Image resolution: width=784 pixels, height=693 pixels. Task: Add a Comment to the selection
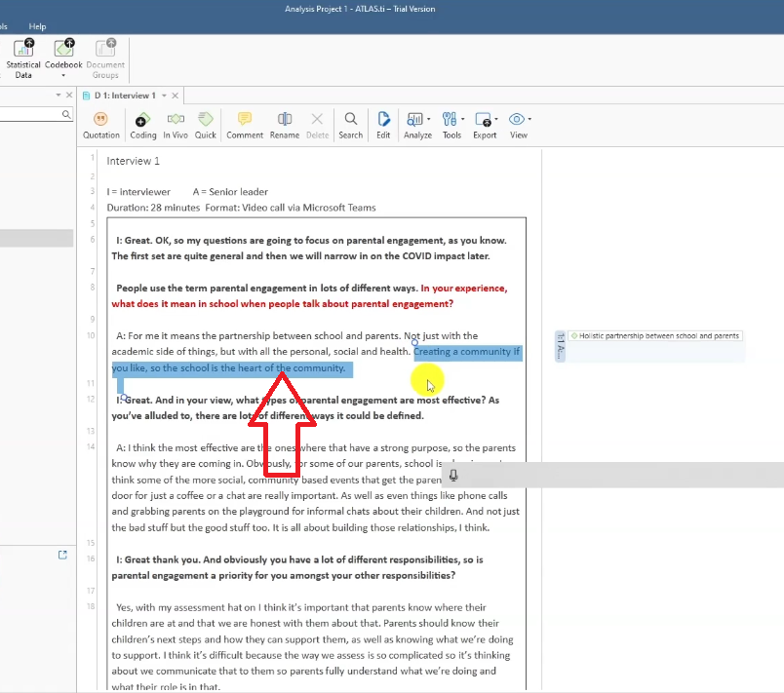click(x=245, y=124)
